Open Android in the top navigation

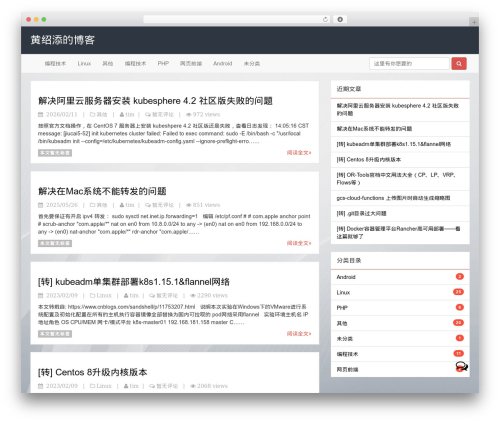click(x=223, y=63)
